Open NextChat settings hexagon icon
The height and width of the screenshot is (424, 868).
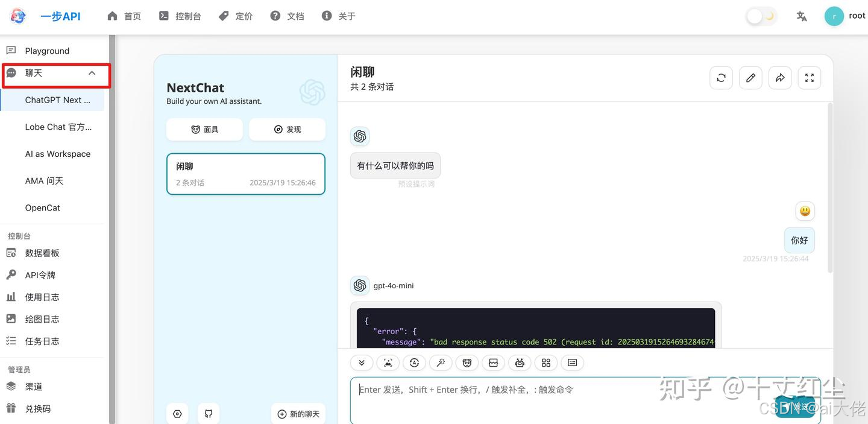point(177,414)
